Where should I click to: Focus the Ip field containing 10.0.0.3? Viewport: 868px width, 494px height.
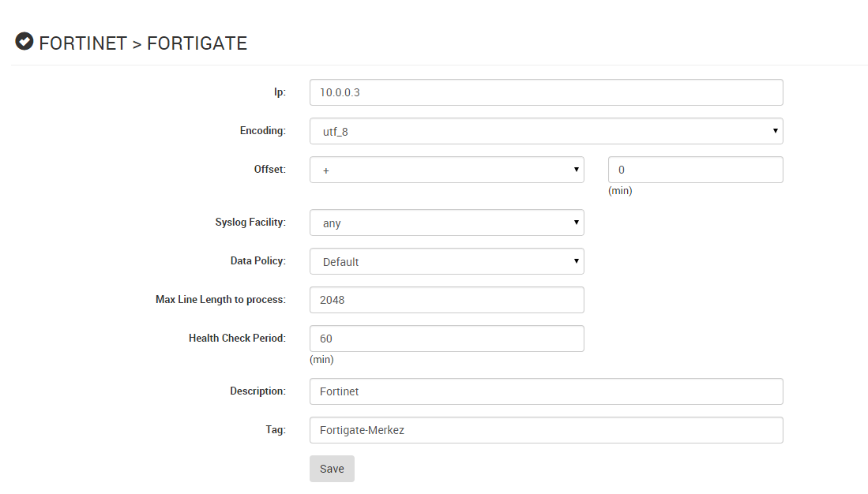click(546, 92)
